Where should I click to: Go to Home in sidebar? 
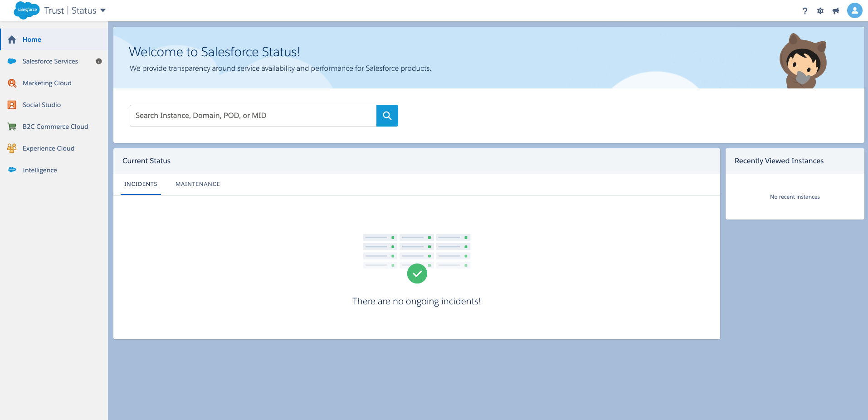click(x=32, y=39)
